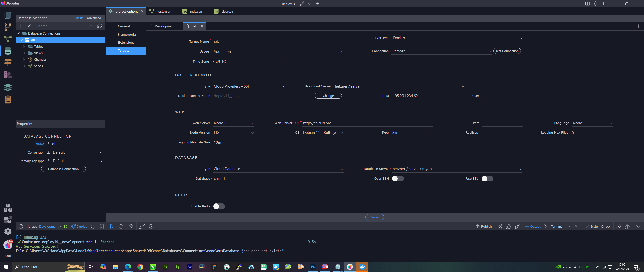The image size is (644, 272).
Task: Open the Usage Production dropdown
Action: click(277, 52)
